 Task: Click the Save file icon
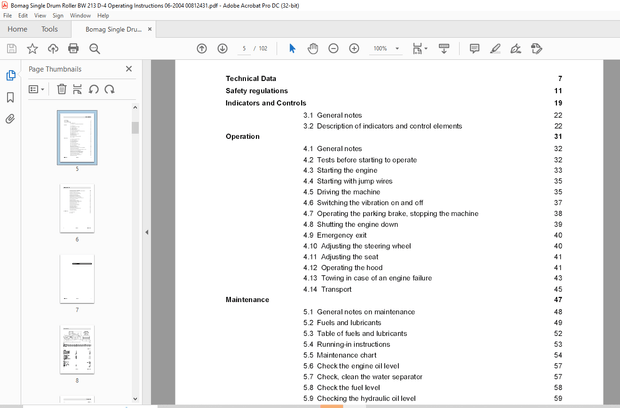tap(12, 49)
